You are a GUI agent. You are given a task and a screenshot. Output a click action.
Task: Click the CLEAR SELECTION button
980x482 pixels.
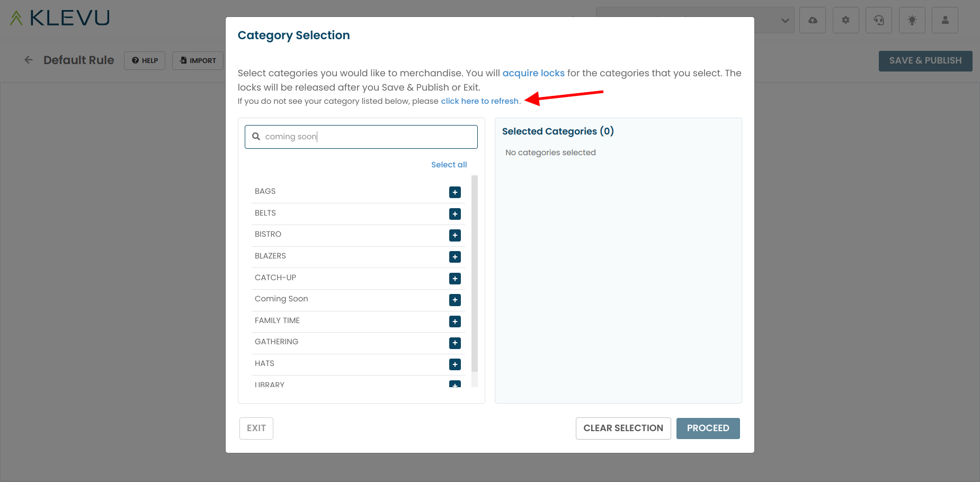[x=623, y=429]
